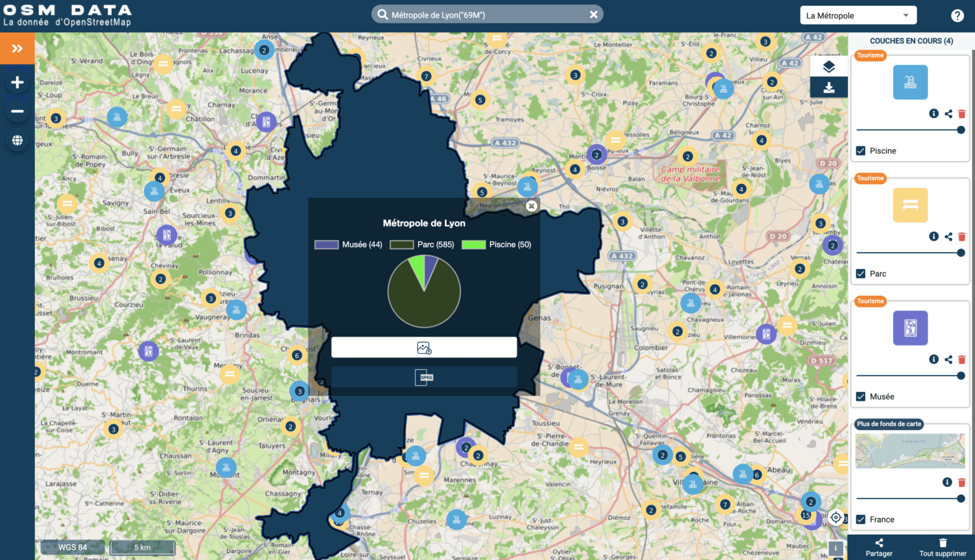The height and width of the screenshot is (560, 975).
Task: Open the La Métropole dropdown
Action: [x=858, y=15]
